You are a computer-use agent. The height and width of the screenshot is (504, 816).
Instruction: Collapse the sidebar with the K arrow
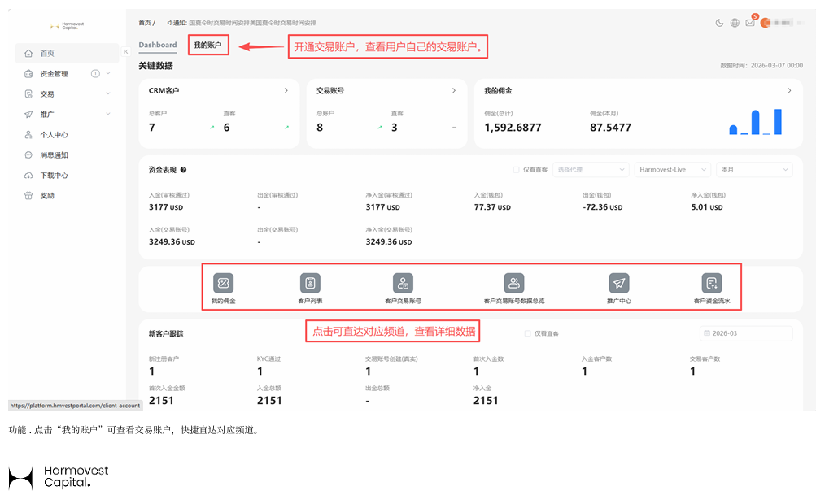(x=125, y=51)
